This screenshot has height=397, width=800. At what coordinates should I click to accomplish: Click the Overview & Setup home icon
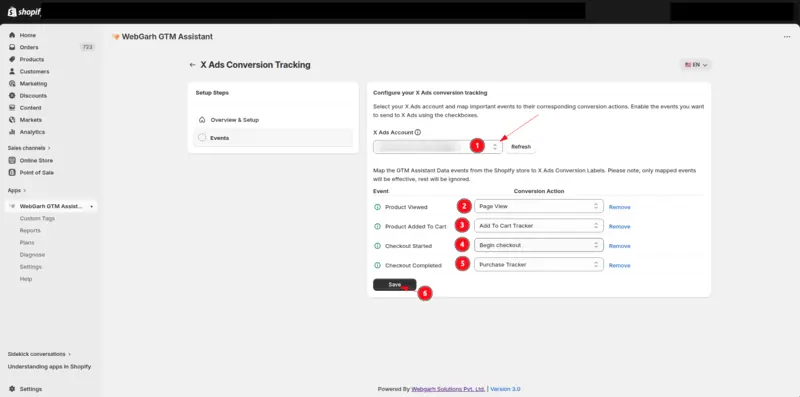pos(202,120)
